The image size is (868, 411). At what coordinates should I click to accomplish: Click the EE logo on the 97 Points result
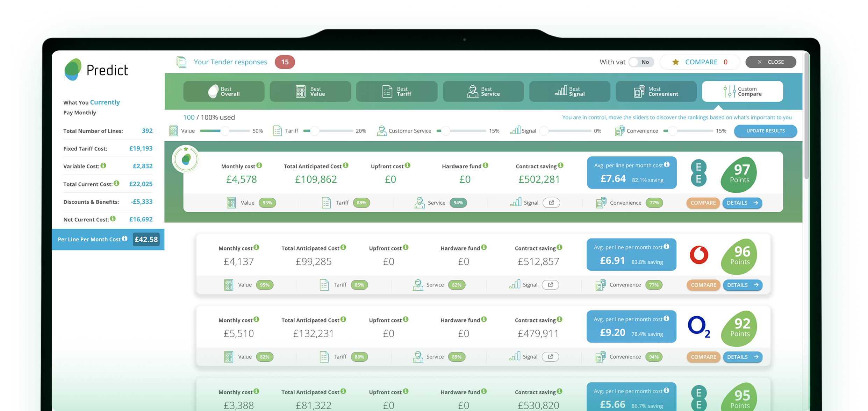(x=698, y=173)
